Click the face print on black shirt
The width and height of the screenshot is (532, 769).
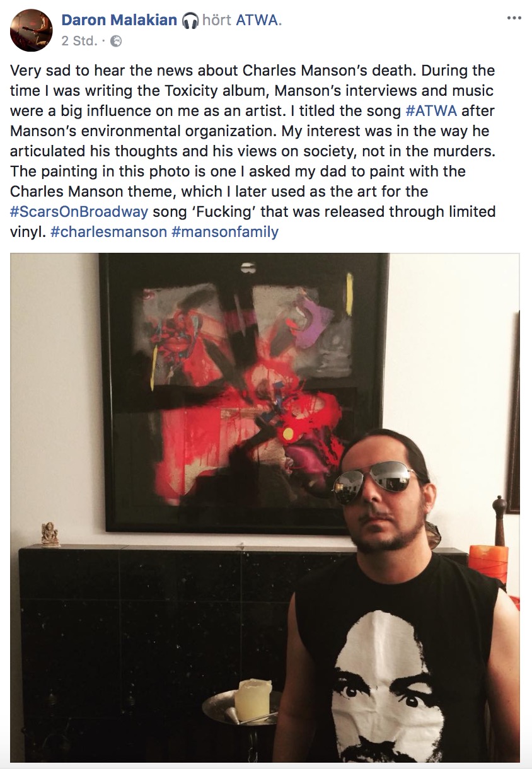tap(387, 687)
